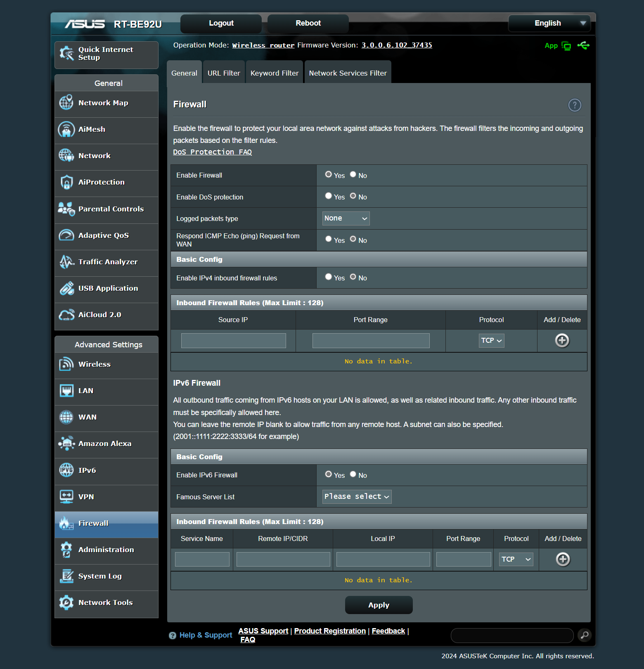Open the firmware version link
Image resolution: width=644 pixels, height=669 pixels.
coord(397,45)
